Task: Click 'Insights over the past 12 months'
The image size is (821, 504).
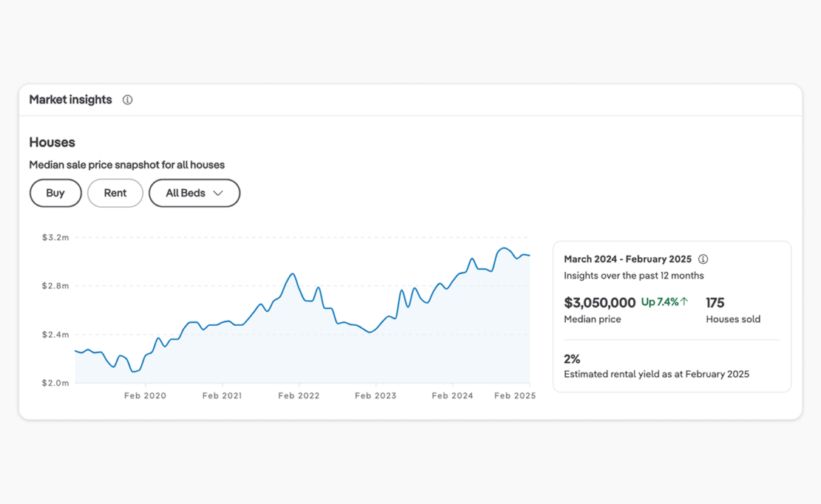Action: (634, 276)
